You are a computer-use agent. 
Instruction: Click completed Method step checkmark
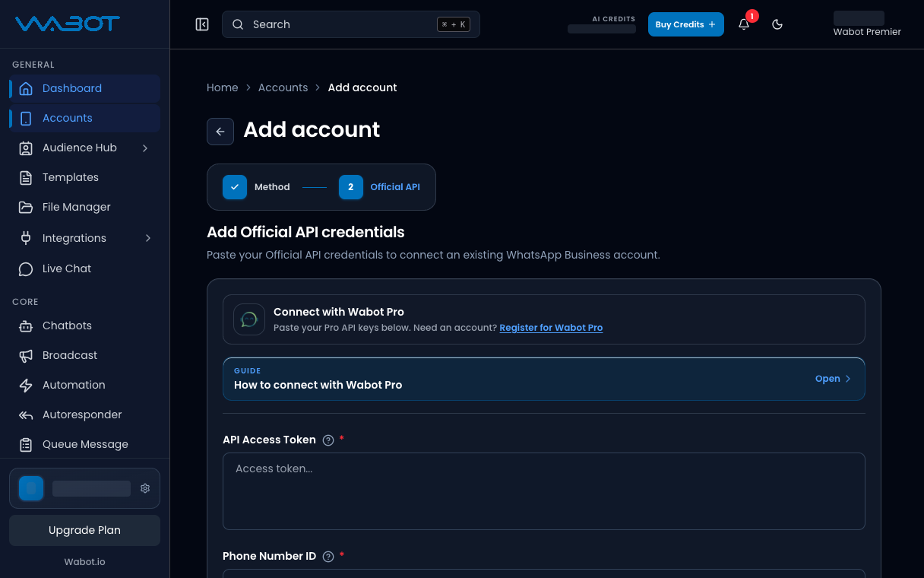click(235, 187)
